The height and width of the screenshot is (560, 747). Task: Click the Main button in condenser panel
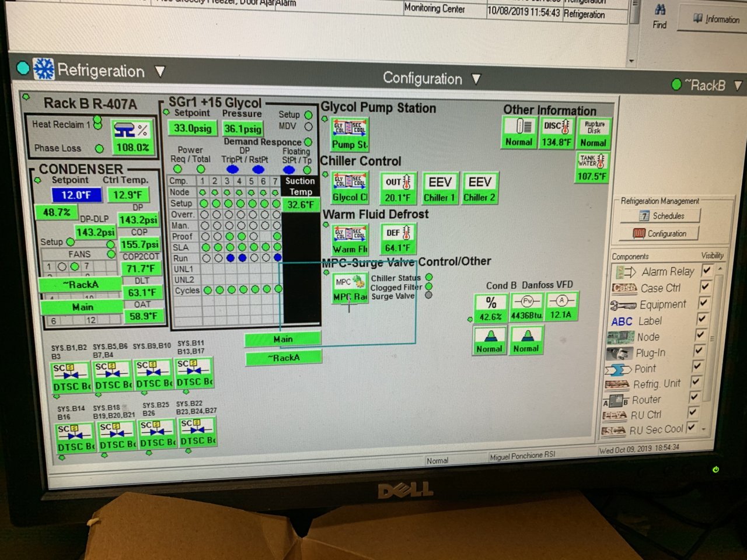[x=82, y=307]
